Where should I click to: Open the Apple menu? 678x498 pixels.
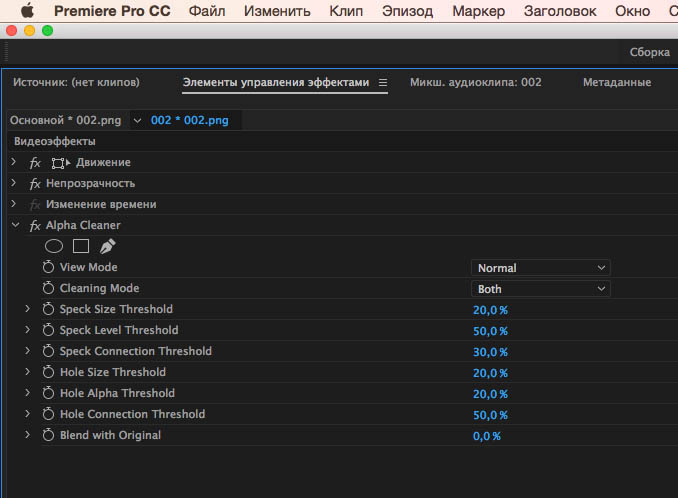[x=27, y=11]
